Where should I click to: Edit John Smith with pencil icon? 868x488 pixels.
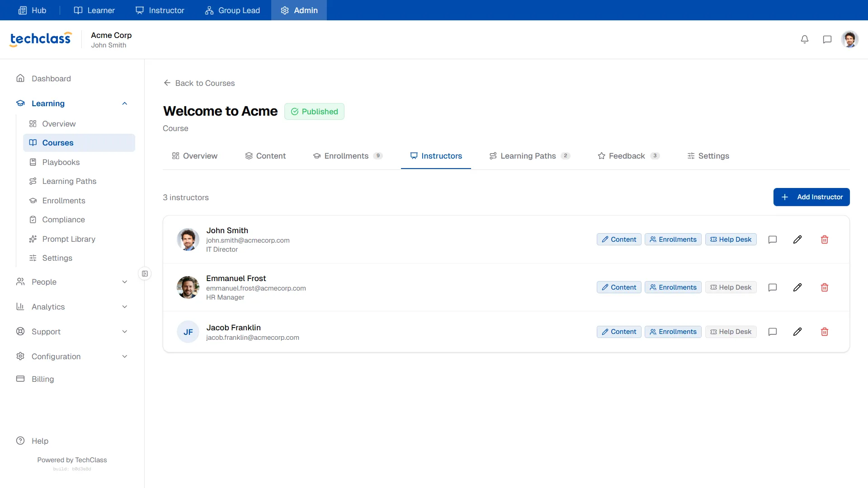[x=797, y=239]
